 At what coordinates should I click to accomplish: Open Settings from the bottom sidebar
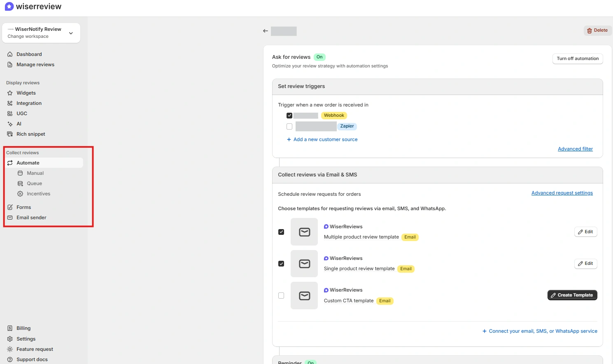click(26, 338)
